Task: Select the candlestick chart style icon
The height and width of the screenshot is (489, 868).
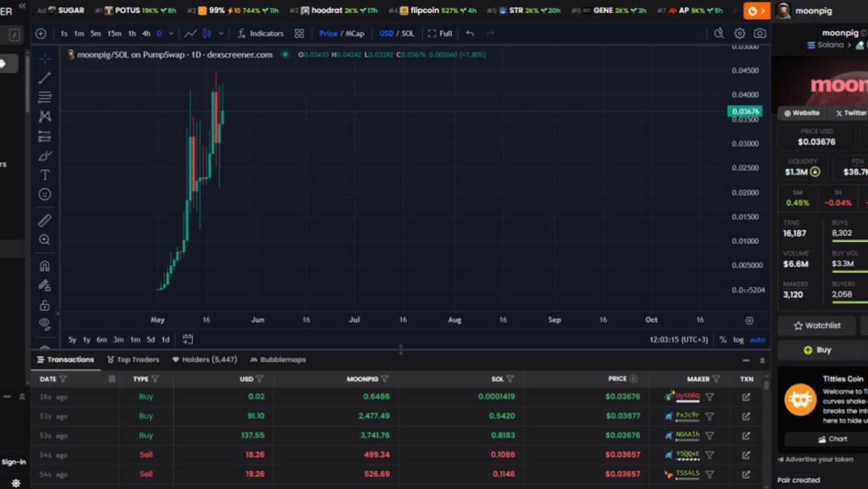Action: pos(207,34)
